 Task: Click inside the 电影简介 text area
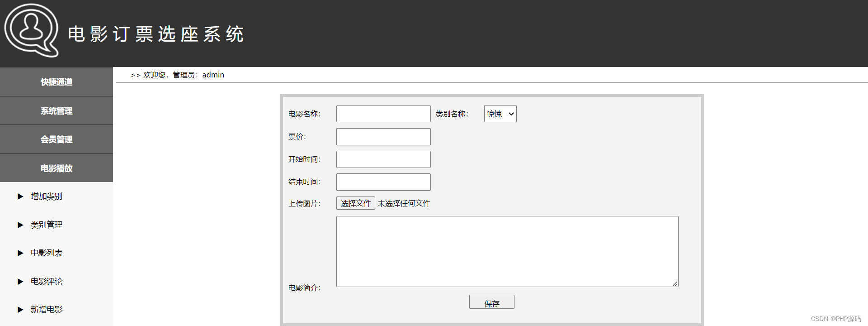[x=507, y=251]
